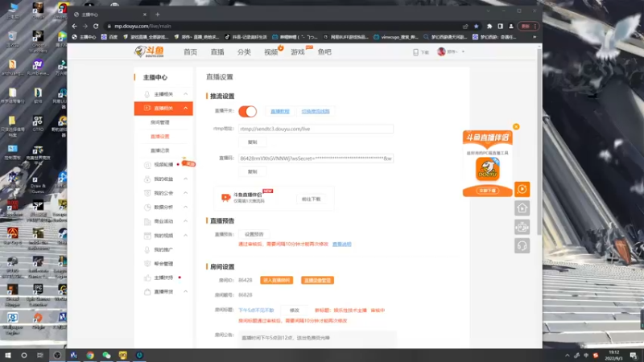
Task: Click the headset customer service icon
Action: point(522,246)
